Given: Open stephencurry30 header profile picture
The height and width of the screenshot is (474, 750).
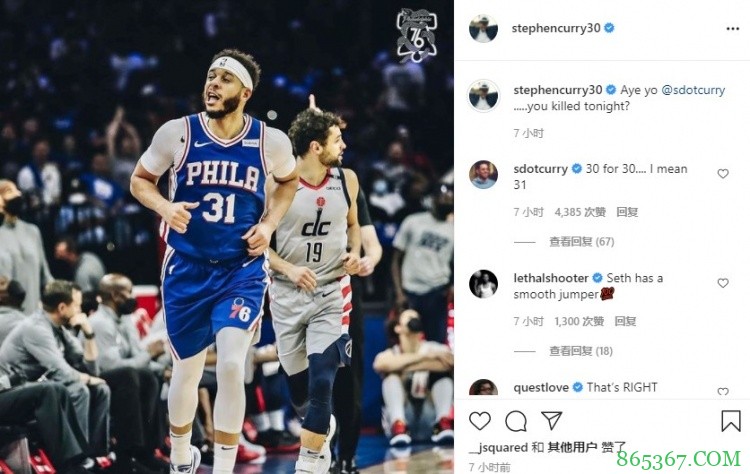Looking at the screenshot, I should click(484, 28).
